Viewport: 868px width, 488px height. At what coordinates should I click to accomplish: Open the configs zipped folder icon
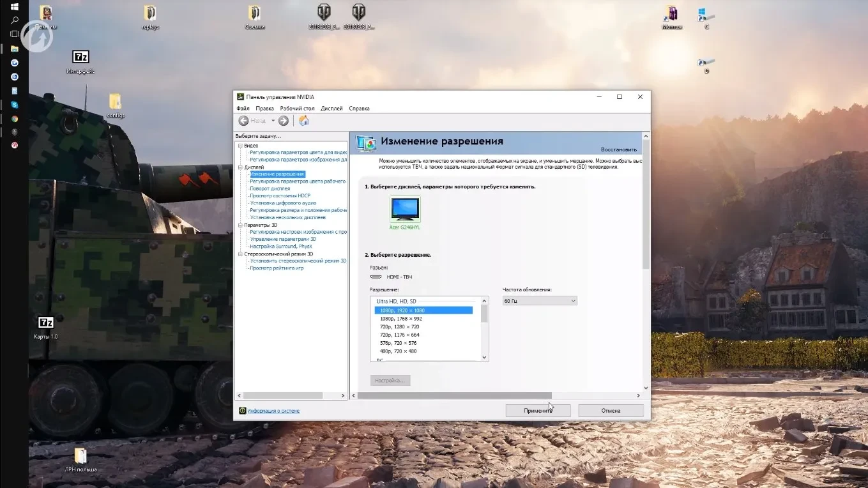click(x=115, y=102)
